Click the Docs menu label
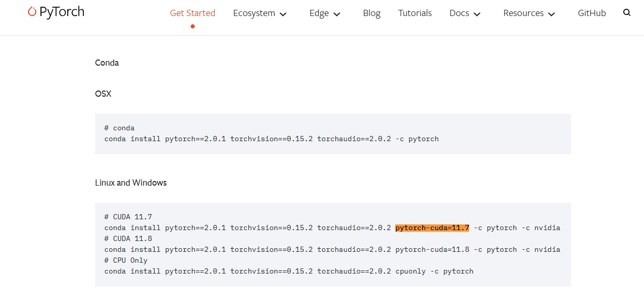644x302 pixels. tap(459, 13)
